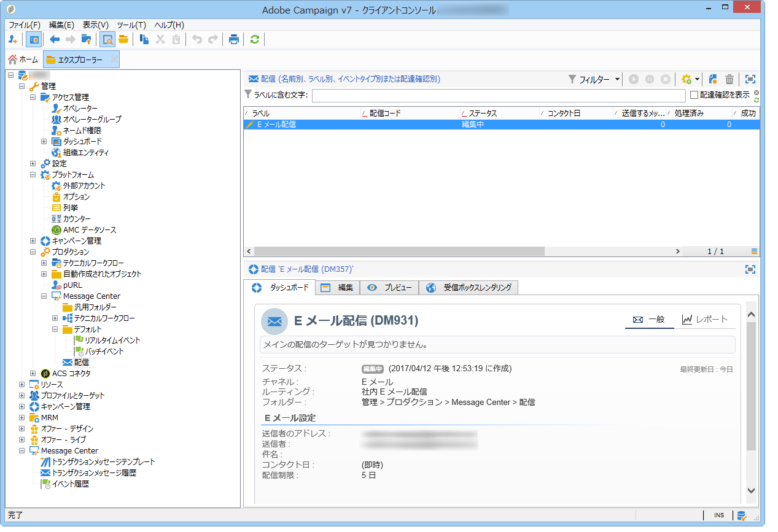Switch to 受信ボックスレンダリング tab
778x532 pixels.
coord(469,287)
